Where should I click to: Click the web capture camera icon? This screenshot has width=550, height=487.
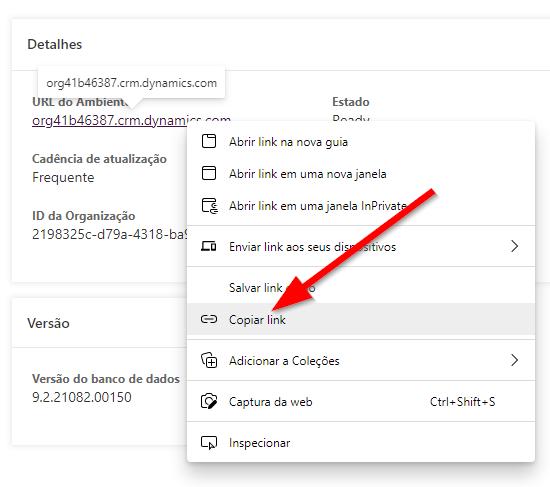[209, 401]
